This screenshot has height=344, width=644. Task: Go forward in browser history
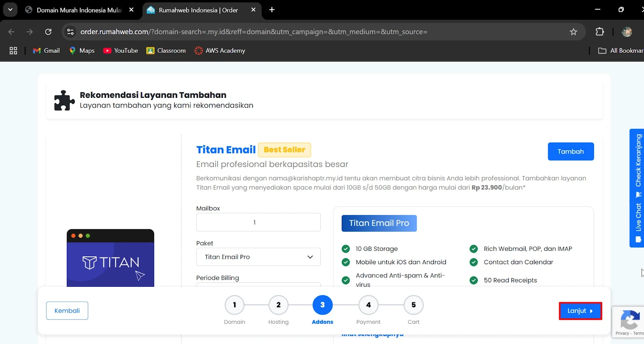[30, 32]
